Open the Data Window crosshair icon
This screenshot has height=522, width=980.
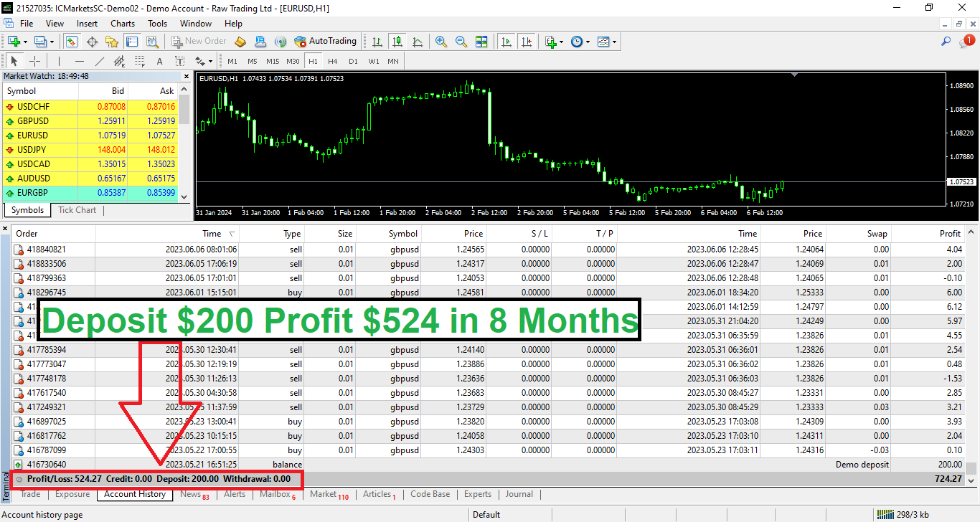92,42
